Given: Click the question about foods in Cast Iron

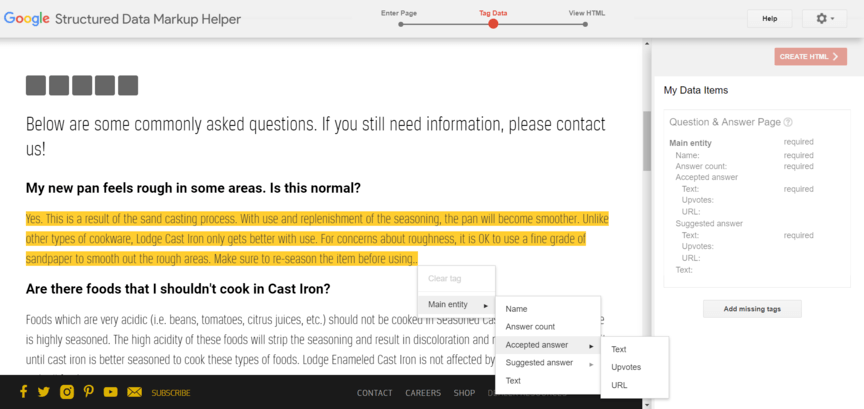Looking at the screenshot, I should coord(178,289).
